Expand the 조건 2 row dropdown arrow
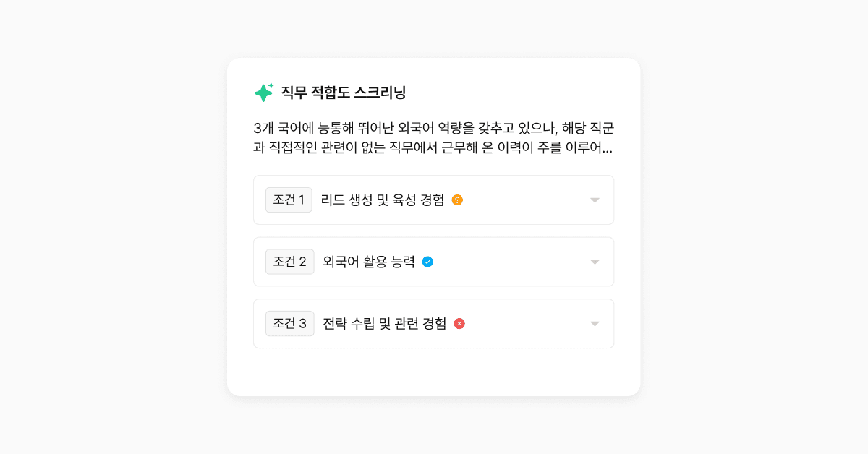The width and height of the screenshot is (868, 454). (x=595, y=262)
